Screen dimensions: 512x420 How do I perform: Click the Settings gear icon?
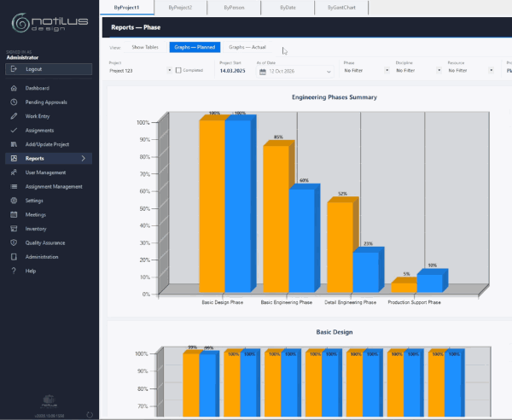coord(14,201)
